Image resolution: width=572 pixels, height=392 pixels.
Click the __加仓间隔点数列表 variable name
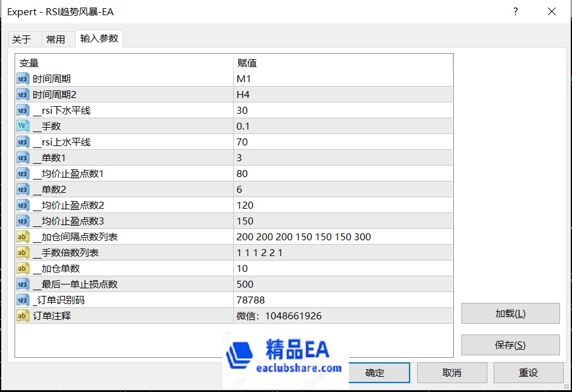pyautogui.click(x=75, y=237)
